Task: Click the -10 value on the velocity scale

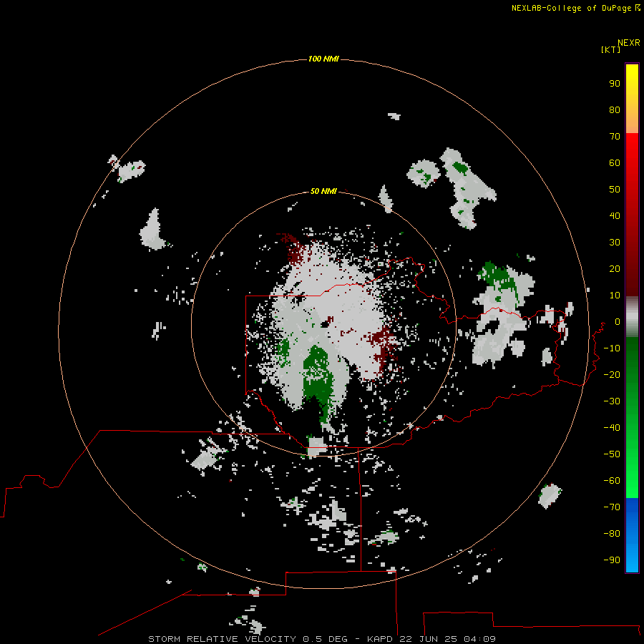Action: pos(612,348)
